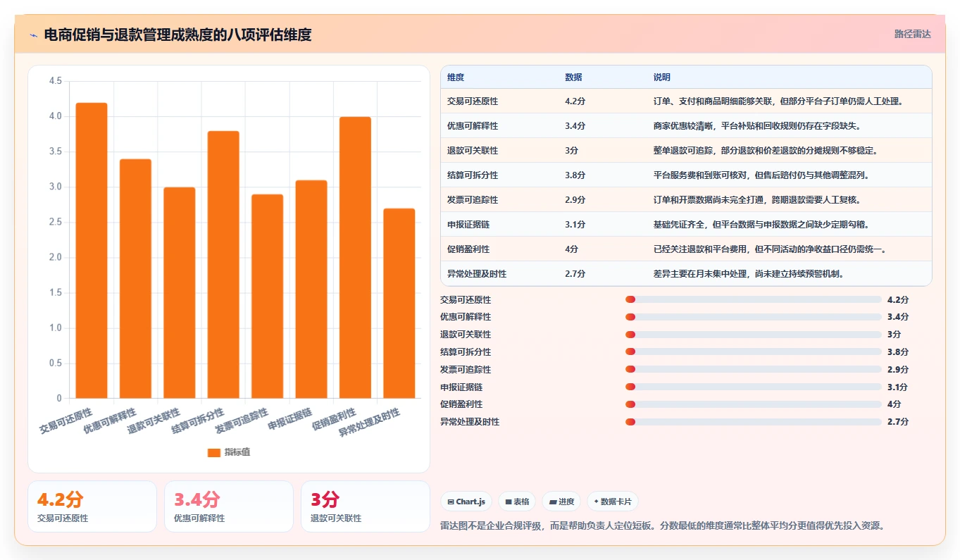The width and height of the screenshot is (960, 560).
Task: Click the 4分 progress bar for 促销盈利性
Action: tap(753, 404)
